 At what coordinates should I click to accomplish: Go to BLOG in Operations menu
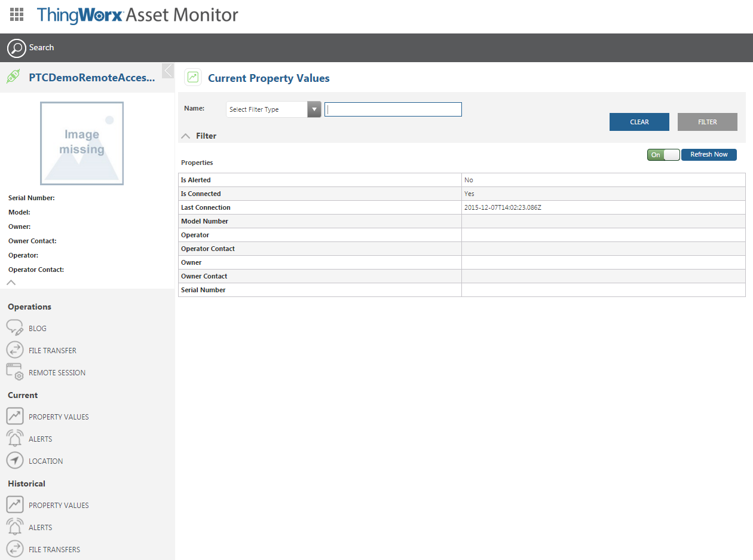(38, 328)
